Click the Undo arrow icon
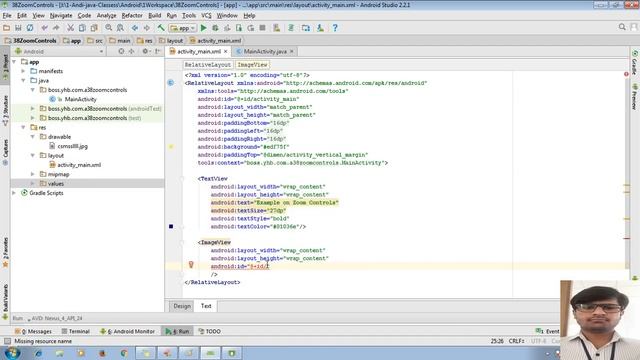Image resolution: width=640 pixels, height=360 pixels. coord(44,28)
